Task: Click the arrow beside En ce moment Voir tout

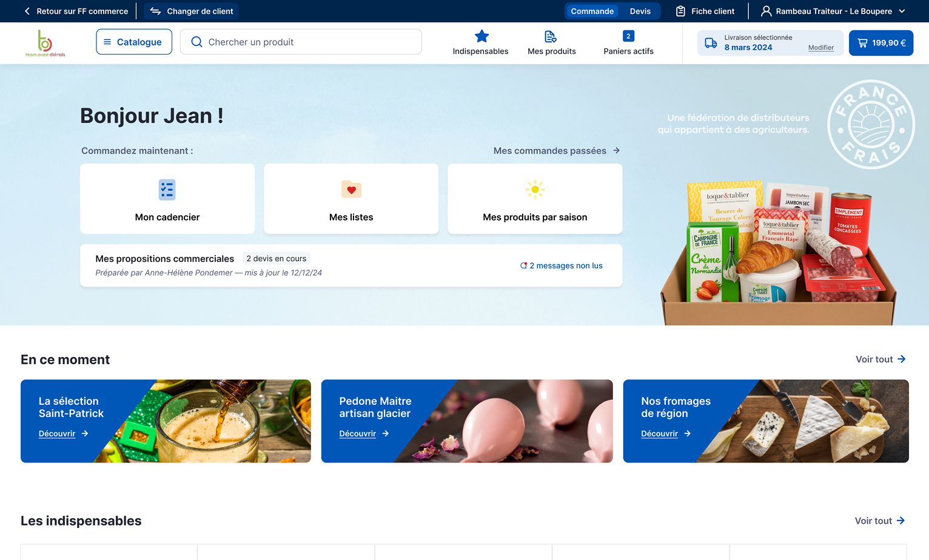Action: [901, 359]
